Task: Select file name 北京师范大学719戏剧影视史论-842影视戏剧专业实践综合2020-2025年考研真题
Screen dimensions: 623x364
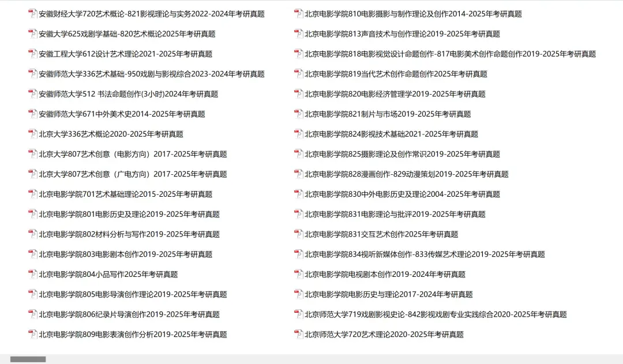Action: click(x=436, y=314)
